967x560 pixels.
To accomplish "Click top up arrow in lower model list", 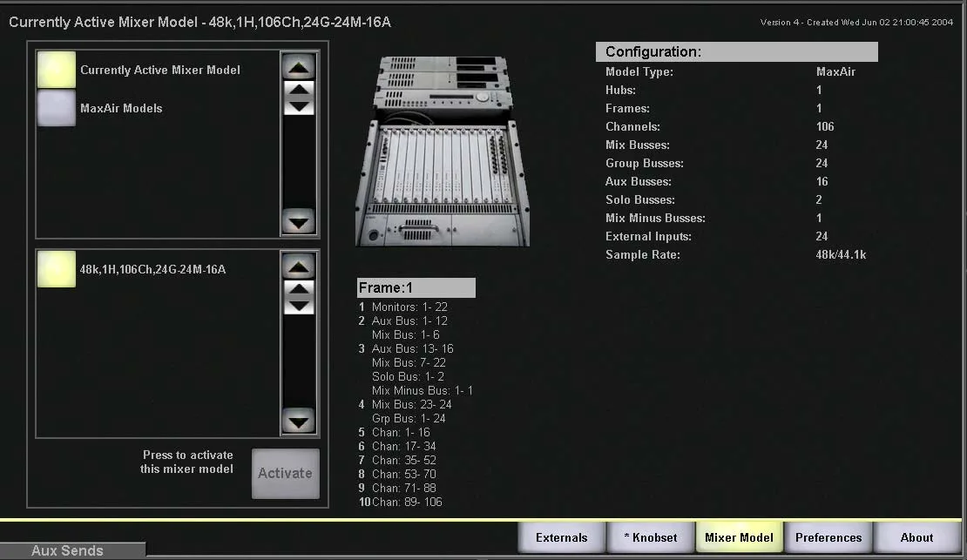I will click(299, 267).
